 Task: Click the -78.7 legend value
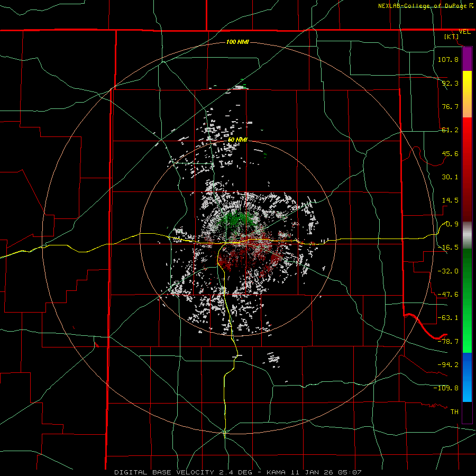[x=448, y=342]
